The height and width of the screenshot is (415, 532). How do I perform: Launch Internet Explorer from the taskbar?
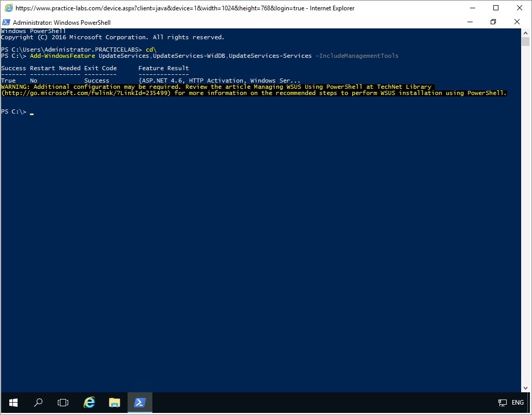click(89, 403)
